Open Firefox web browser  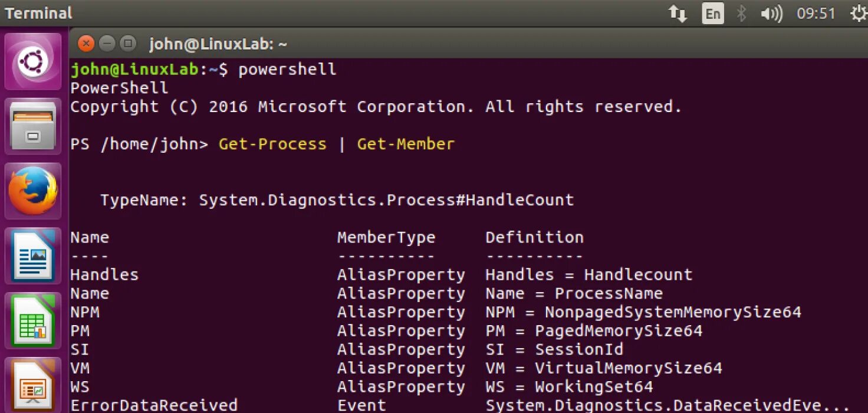click(x=33, y=191)
